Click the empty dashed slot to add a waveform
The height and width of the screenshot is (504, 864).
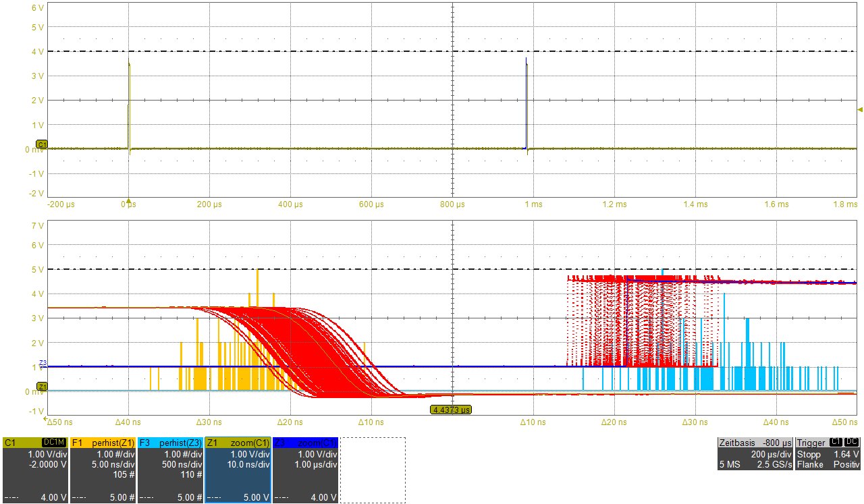pyautogui.click(x=371, y=469)
